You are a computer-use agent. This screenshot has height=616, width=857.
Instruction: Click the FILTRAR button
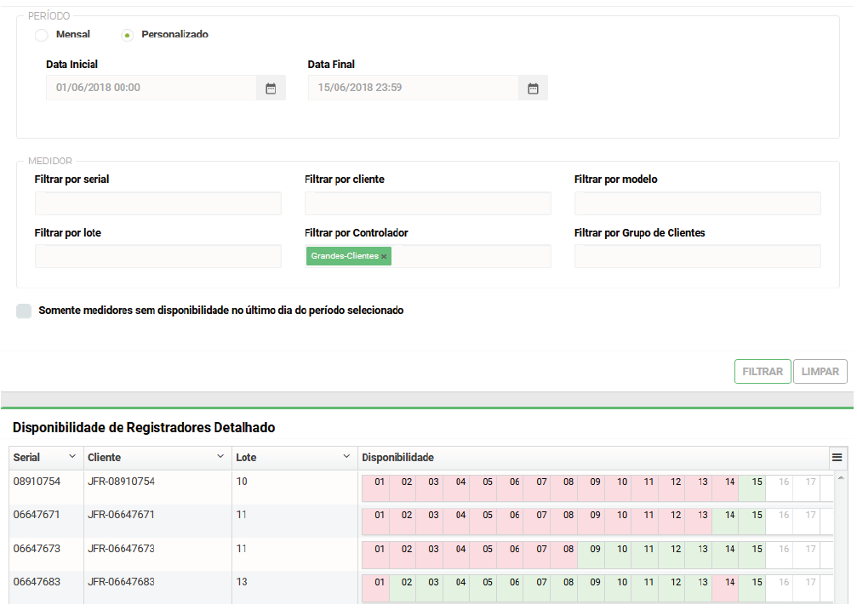click(763, 372)
